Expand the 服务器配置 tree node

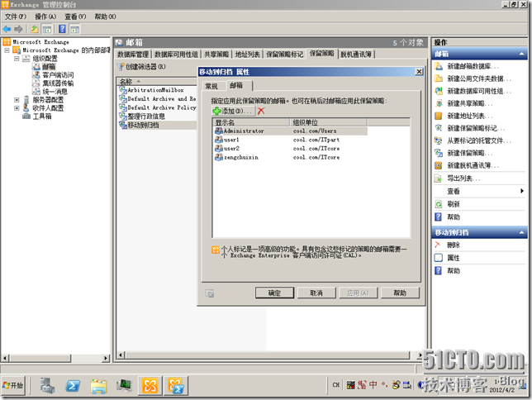(17, 100)
